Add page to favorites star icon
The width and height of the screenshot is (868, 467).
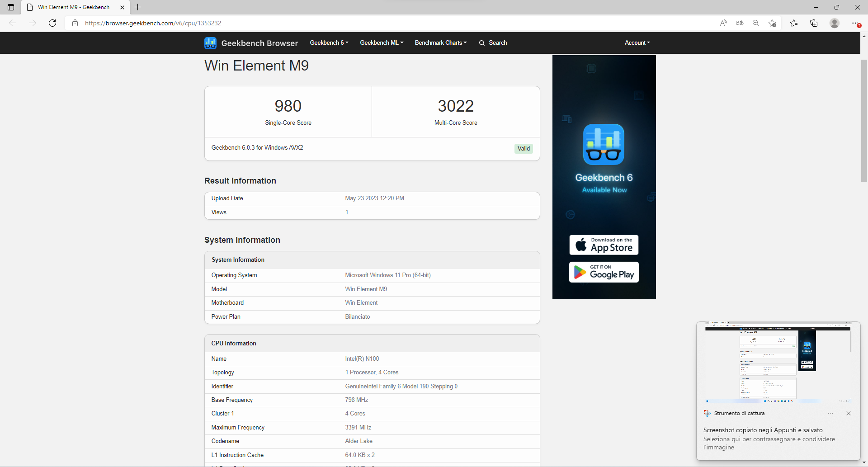tap(772, 23)
